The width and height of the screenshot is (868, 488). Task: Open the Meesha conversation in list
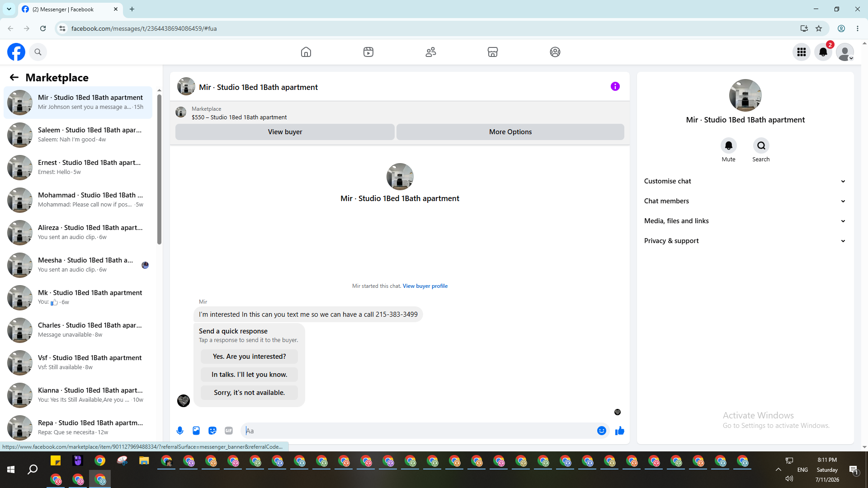pos(78,265)
